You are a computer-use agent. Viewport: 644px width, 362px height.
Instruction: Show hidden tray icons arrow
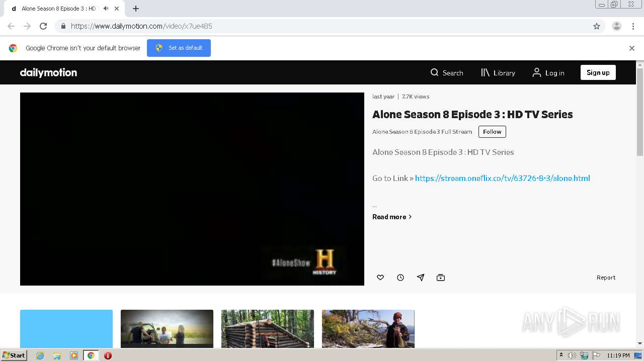pyautogui.click(x=561, y=355)
